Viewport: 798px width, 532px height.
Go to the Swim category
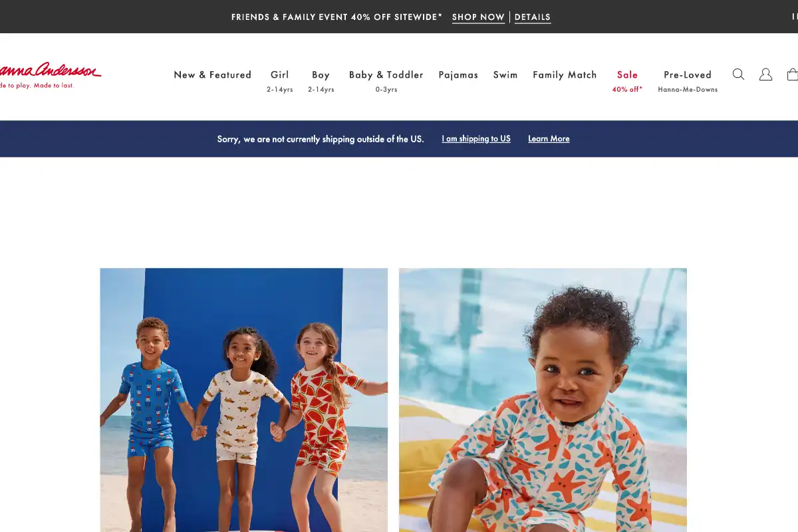(505, 75)
